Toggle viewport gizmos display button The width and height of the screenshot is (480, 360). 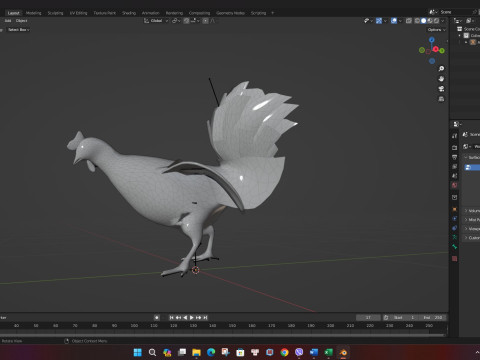(379, 21)
